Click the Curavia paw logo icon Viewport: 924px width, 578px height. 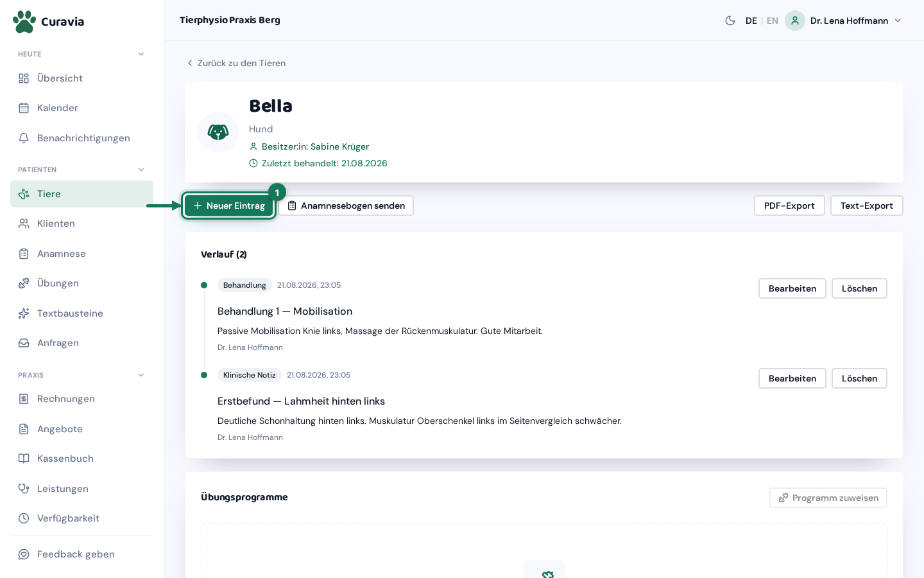(x=24, y=21)
